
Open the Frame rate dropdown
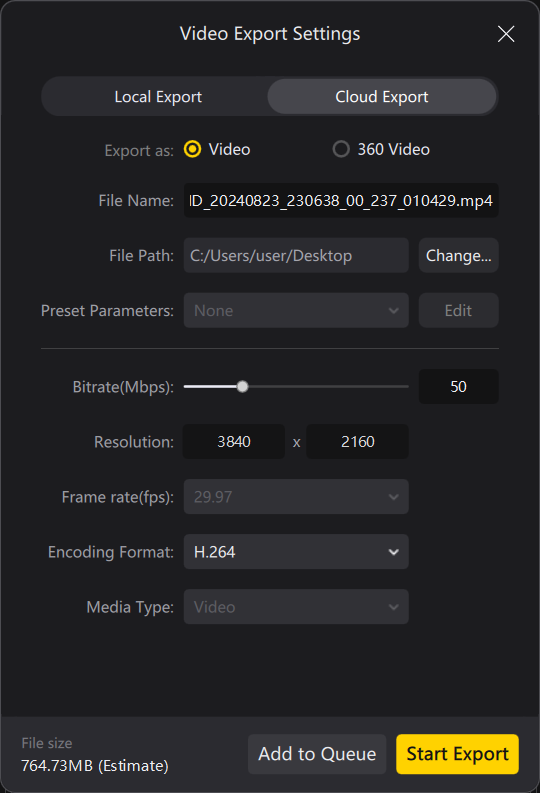[x=296, y=497]
